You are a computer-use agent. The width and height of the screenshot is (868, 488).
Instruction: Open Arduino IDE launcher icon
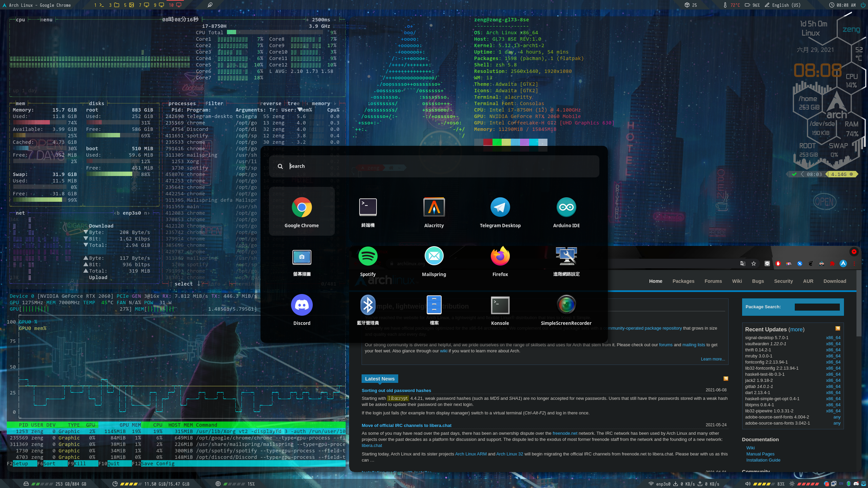(566, 207)
